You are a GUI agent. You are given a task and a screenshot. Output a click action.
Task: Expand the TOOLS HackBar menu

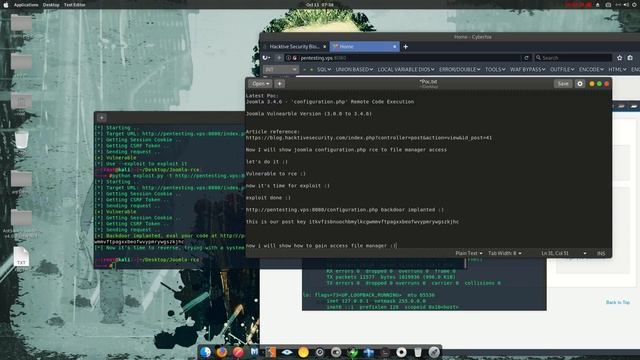[495, 70]
